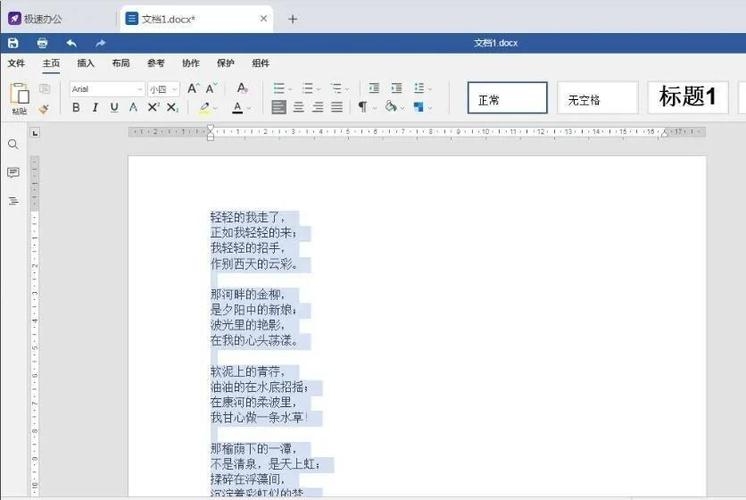Click the Numbered list icon

pyautogui.click(x=308, y=88)
